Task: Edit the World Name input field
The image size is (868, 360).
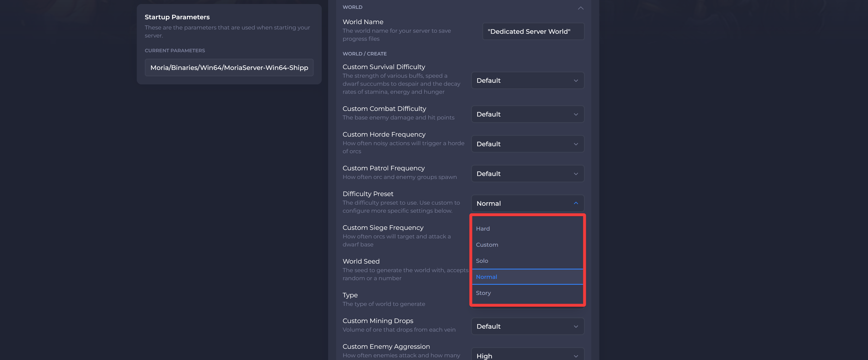Action: pyautogui.click(x=533, y=31)
